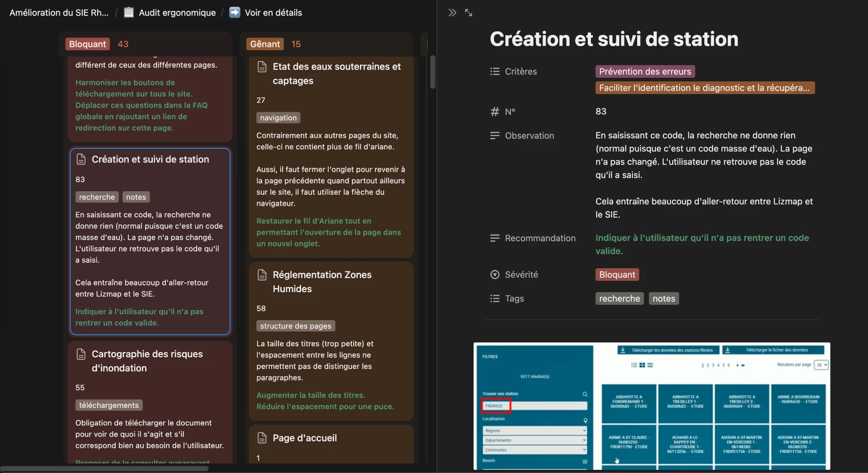Edit the page title Création et suivi de station
Viewport: 868px width, 473px height.
coord(614,39)
